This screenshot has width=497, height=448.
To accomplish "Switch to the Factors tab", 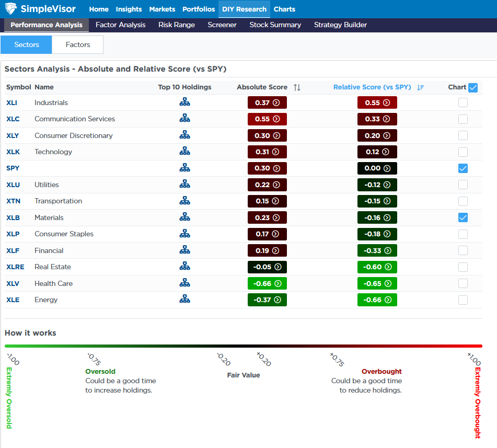I will pyautogui.click(x=77, y=44).
